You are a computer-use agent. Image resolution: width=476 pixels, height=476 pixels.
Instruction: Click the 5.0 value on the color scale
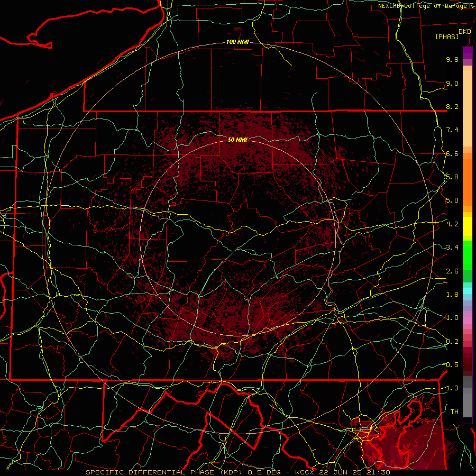tap(452, 200)
